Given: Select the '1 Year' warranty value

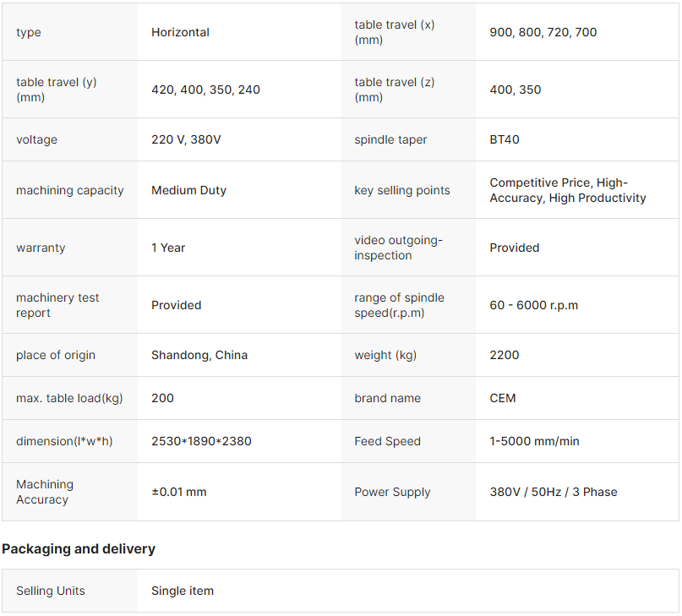Looking at the screenshot, I should click(168, 248).
